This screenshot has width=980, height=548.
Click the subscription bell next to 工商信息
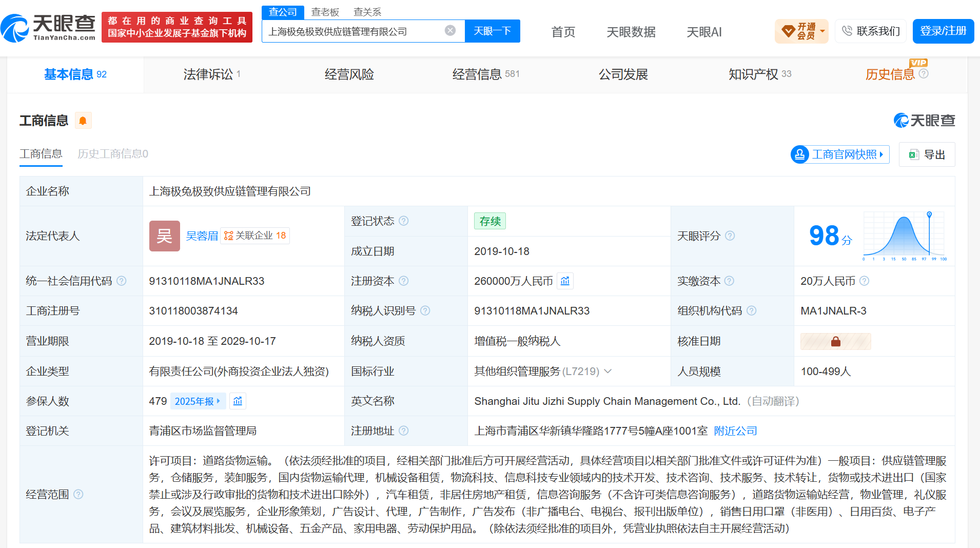pyautogui.click(x=83, y=121)
